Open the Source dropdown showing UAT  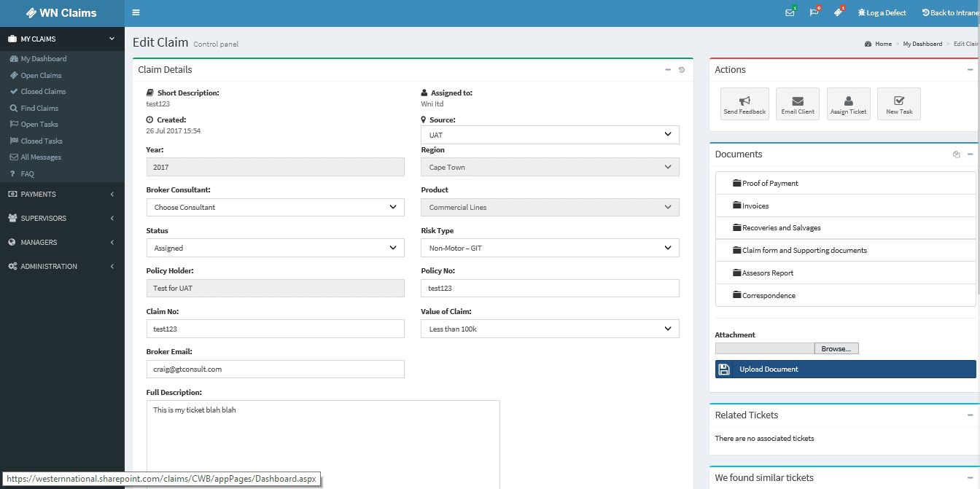point(550,135)
